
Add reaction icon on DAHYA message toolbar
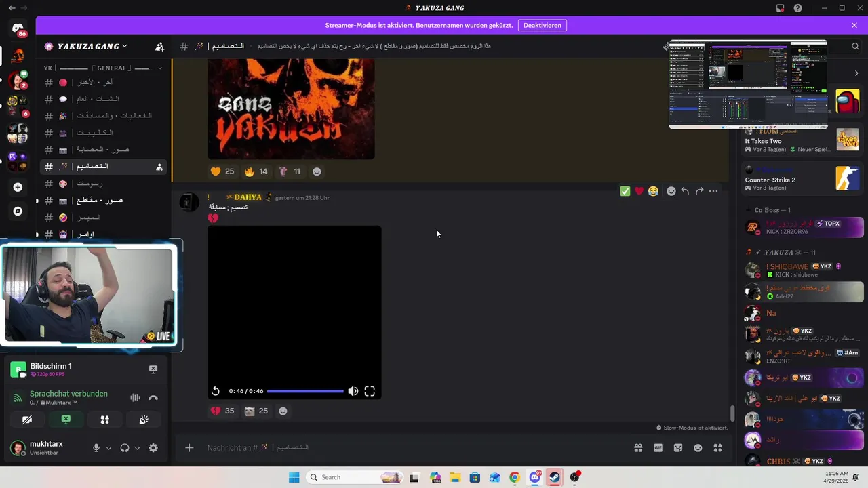(671, 191)
